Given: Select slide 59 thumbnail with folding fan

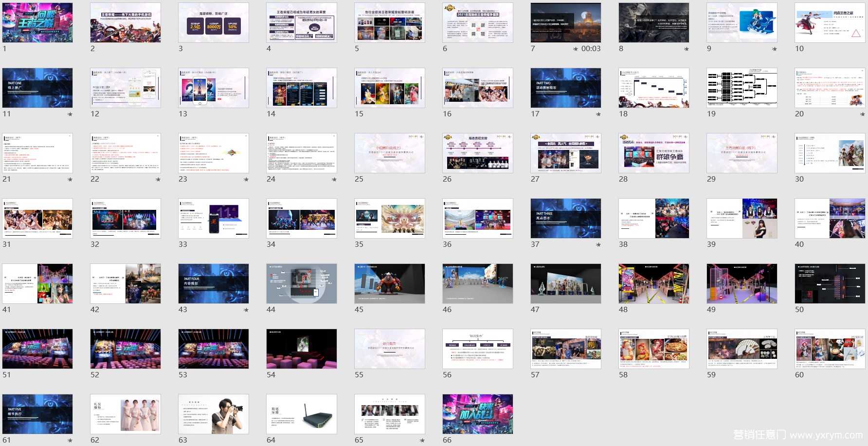Looking at the screenshot, I should point(742,349).
